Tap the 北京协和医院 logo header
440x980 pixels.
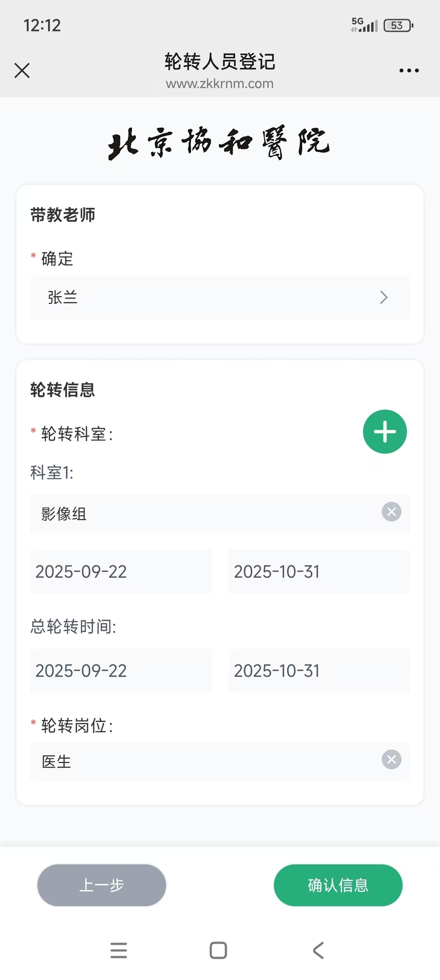[x=219, y=143]
